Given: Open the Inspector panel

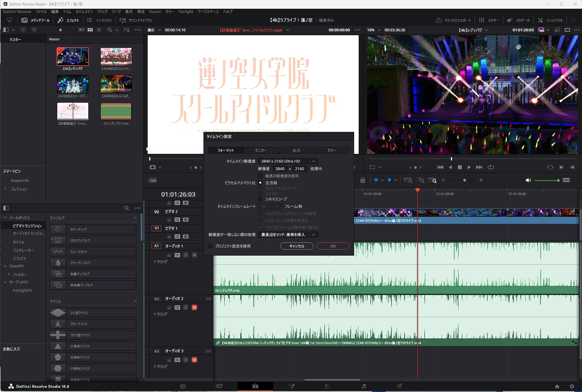Looking at the screenshot, I should (x=550, y=20).
